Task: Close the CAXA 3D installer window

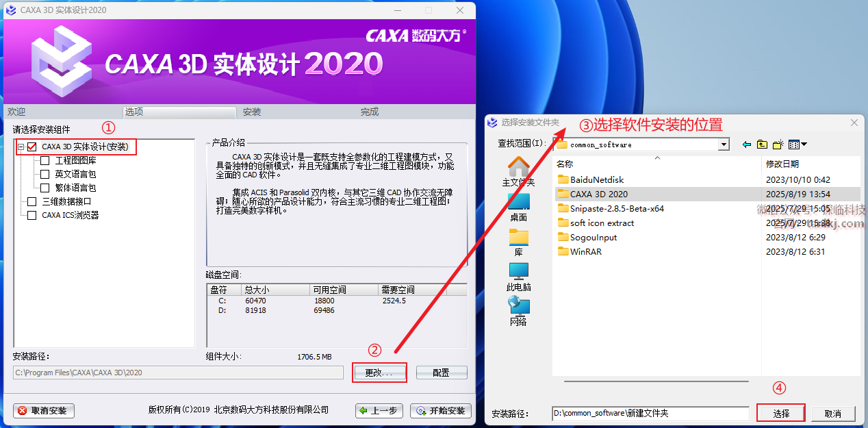Action: tap(459, 10)
